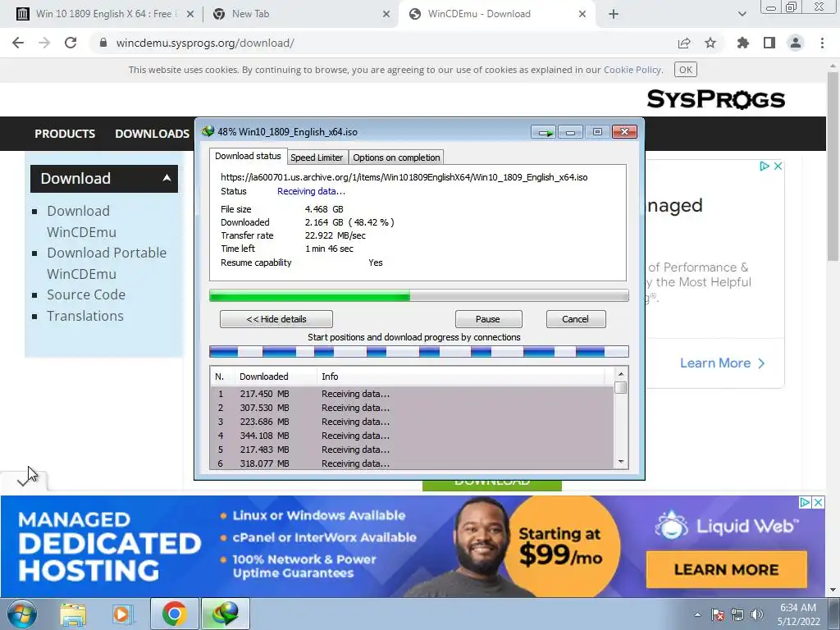This screenshot has width=840, height=630.
Task: Switch to Options on completion tab
Action: 396,157
